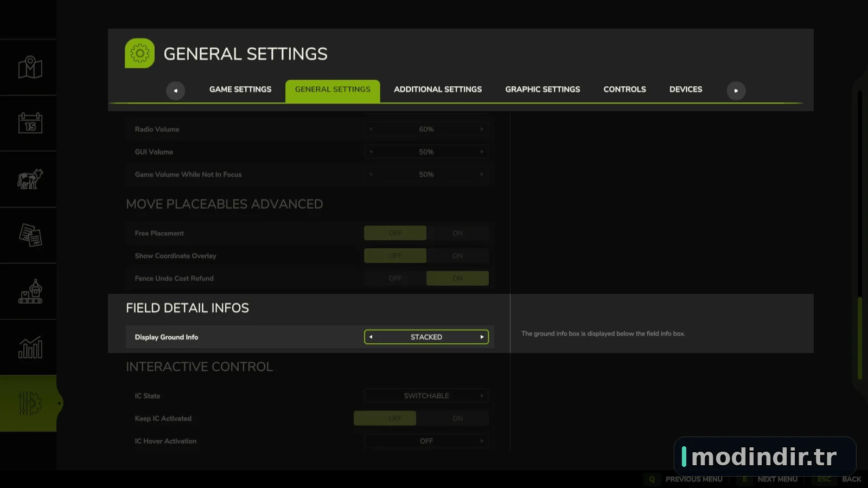Open the Graphic Settings tab
Image resolution: width=868 pixels, height=488 pixels.
coord(542,89)
